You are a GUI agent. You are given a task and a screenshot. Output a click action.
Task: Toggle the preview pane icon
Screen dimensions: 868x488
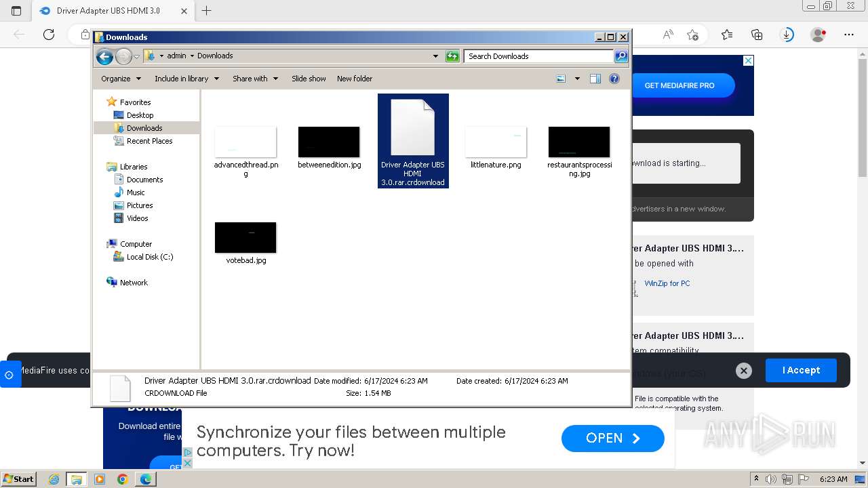[x=595, y=79]
